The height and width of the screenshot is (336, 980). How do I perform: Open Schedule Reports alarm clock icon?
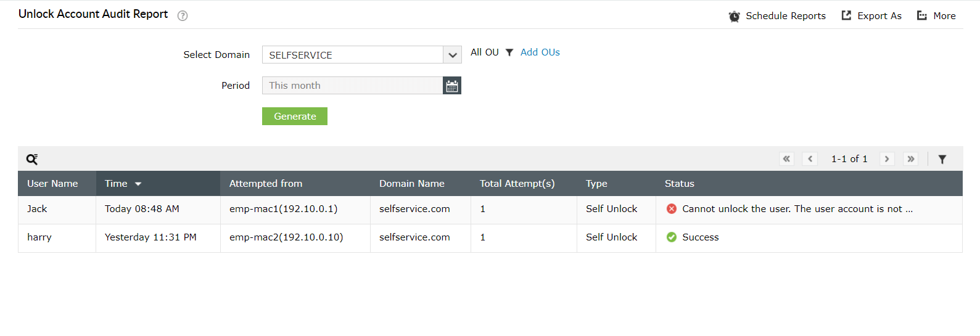click(x=734, y=16)
